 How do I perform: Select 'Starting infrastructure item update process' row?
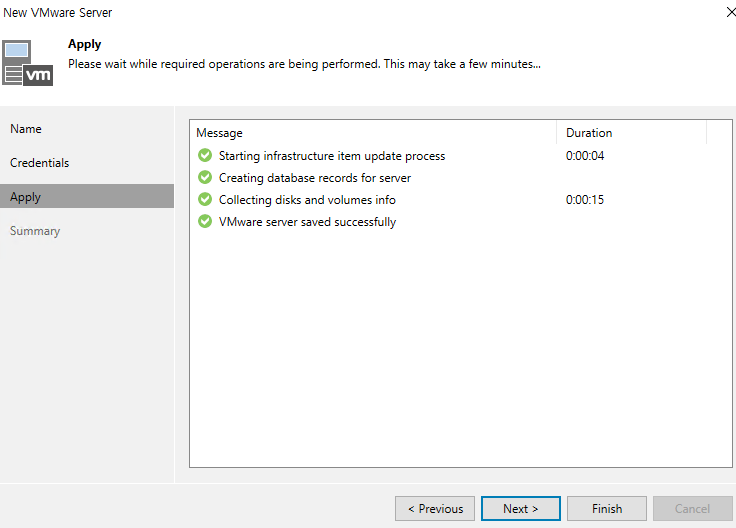[460, 156]
